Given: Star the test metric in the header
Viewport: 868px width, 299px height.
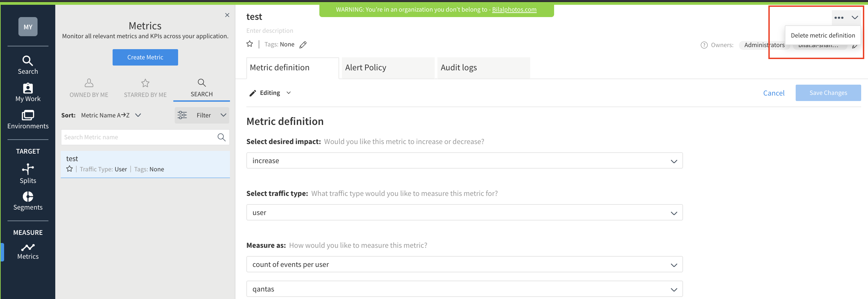Looking at the screenshot, I should click(250, 44).
